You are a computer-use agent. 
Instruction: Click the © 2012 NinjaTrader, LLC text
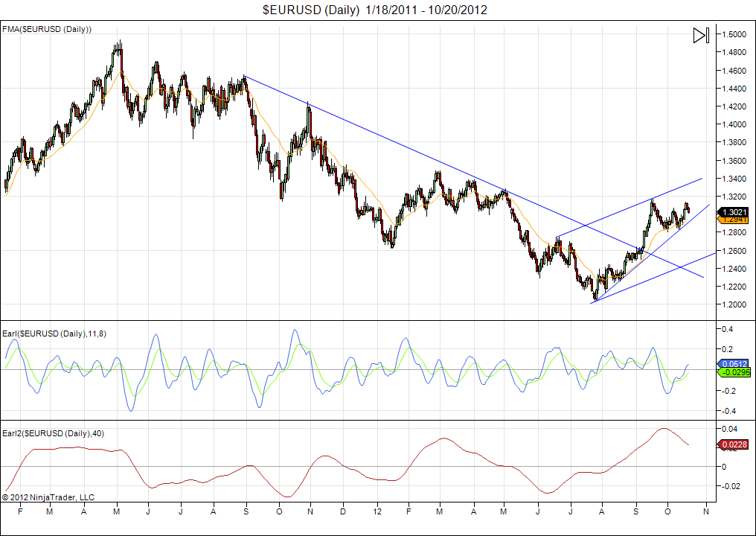(48, 497)
